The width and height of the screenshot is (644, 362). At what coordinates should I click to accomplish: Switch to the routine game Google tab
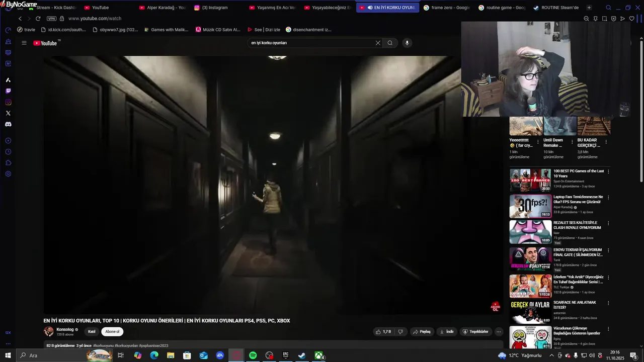pos(501,8)
